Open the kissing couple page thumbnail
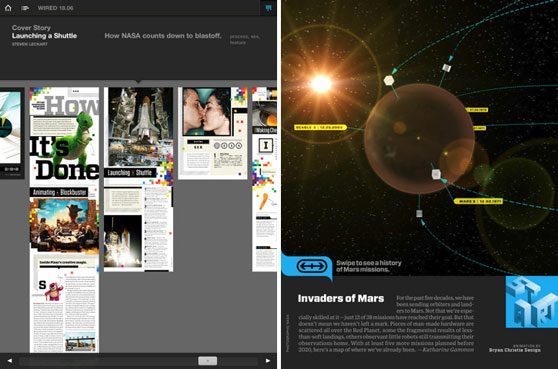The width and height of the screenshot is (558, 369). pyautogui.click(x=212, y=133)
